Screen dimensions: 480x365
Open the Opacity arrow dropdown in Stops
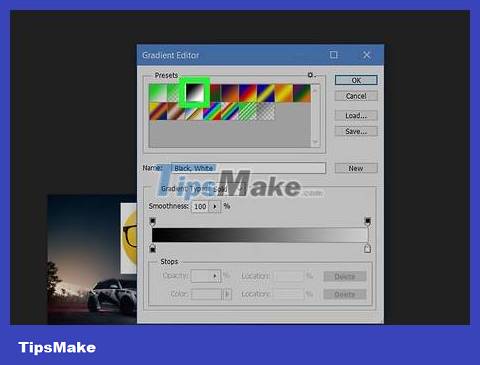215,276
